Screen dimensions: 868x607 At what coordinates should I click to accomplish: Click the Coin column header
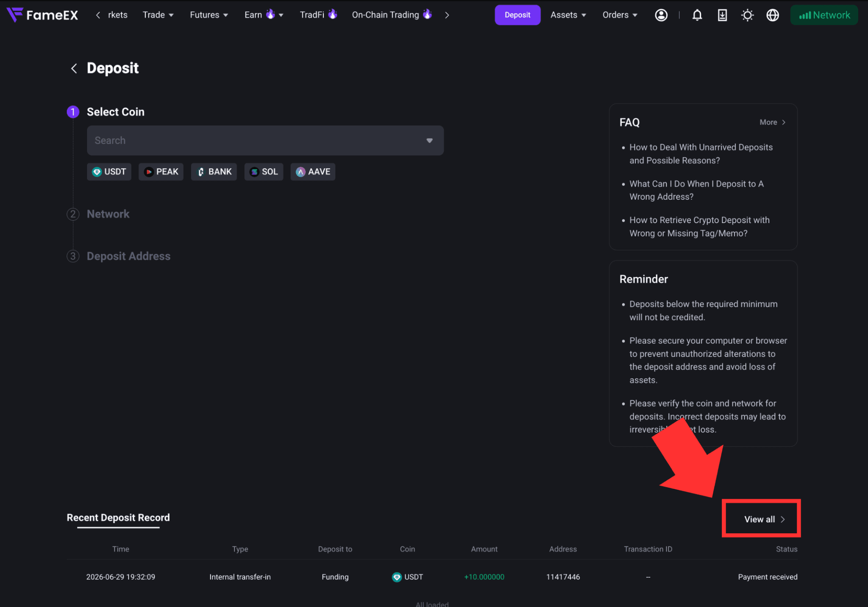coord(407,549)
